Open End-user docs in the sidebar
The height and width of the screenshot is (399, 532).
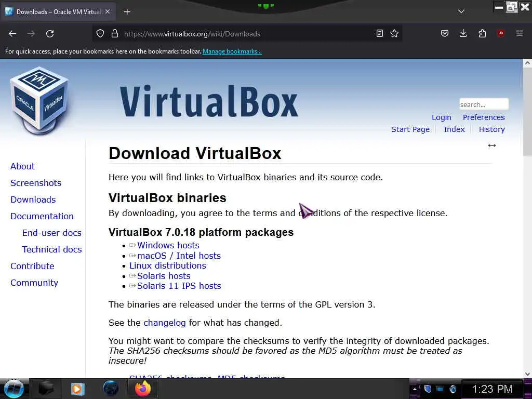tap(51, 233)
